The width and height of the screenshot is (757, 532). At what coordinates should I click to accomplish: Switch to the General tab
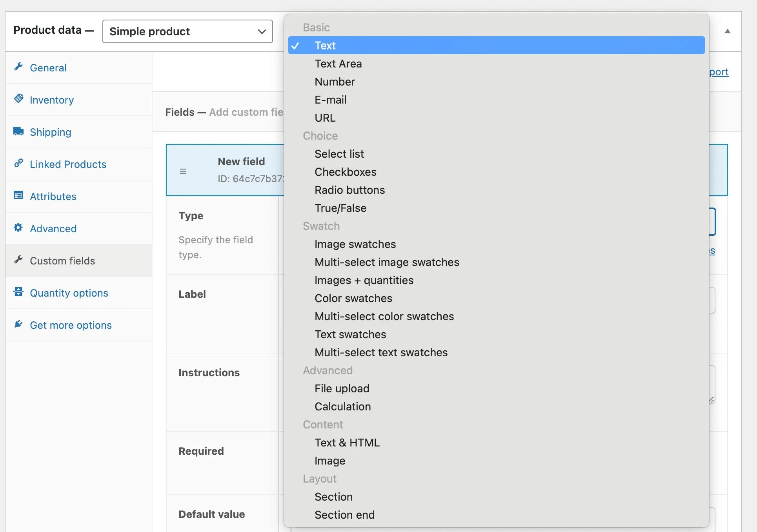click(48, 67)
